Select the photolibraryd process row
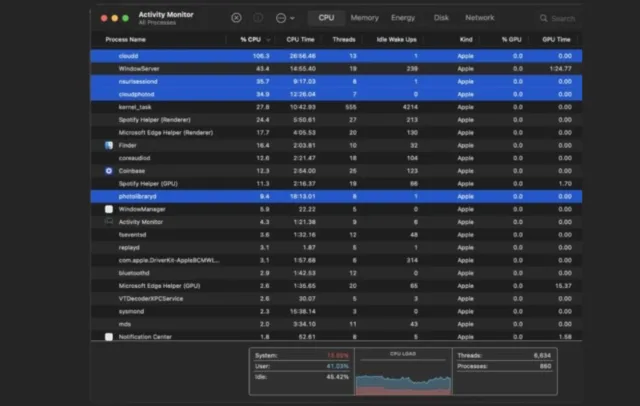Image resolution: width=640 pixels, height=406 pixels. point(336,197)
